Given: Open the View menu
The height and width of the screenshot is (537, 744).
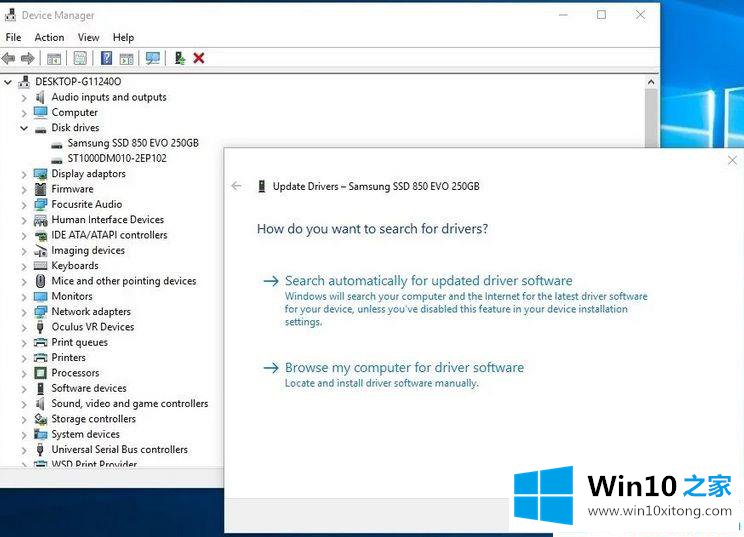Looking at the screenshot, I should point(89,37).
